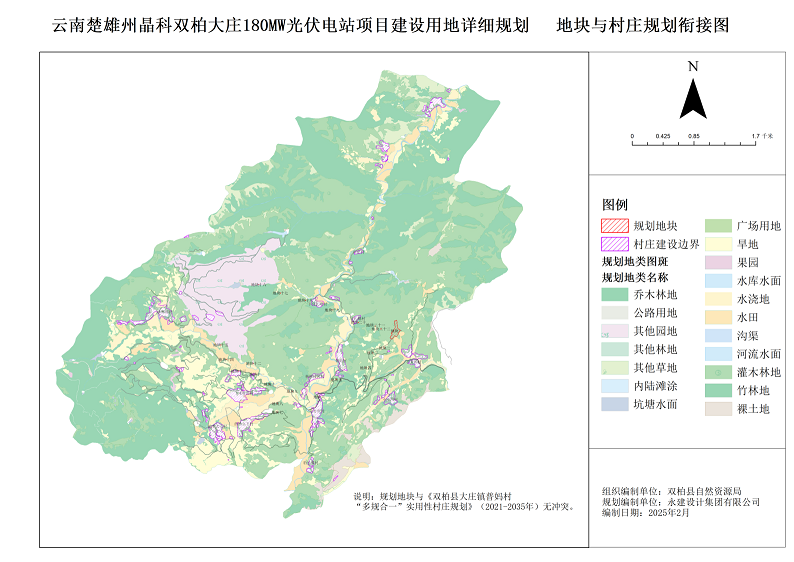Pick the 其他园地 pink legend swatch
The image size is (794, 562).
point(614,331)
